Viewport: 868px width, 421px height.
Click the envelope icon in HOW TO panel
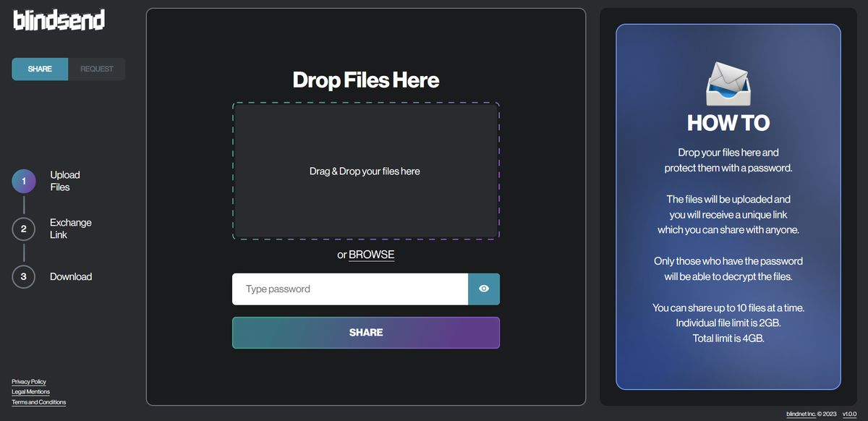(728, 83)
